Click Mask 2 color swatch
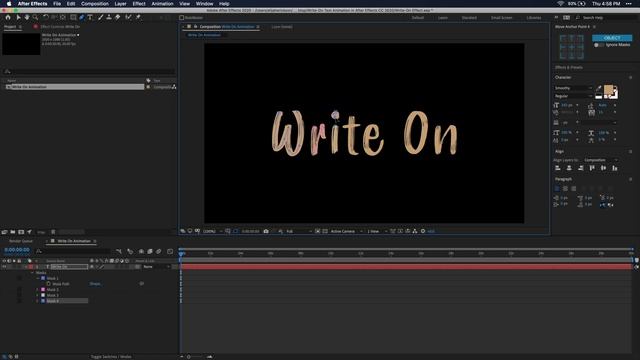This screenshot has height=360, width=640. (43, 290)
